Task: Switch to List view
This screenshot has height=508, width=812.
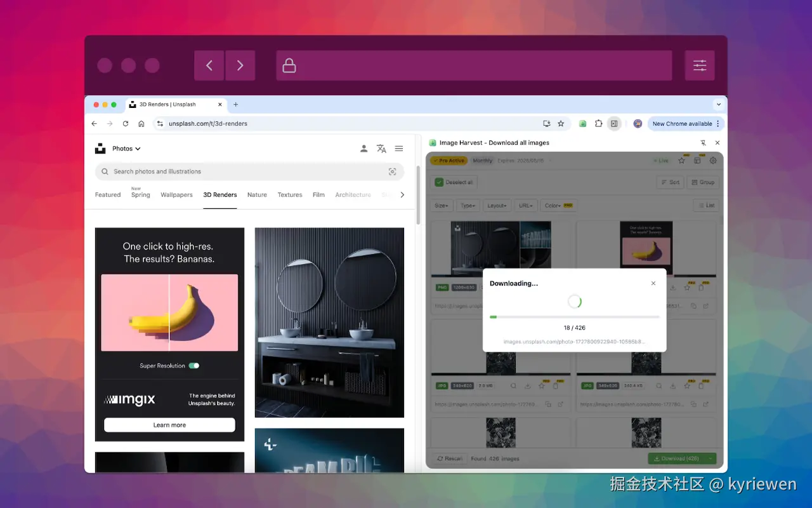Action: tap(705, 206)
